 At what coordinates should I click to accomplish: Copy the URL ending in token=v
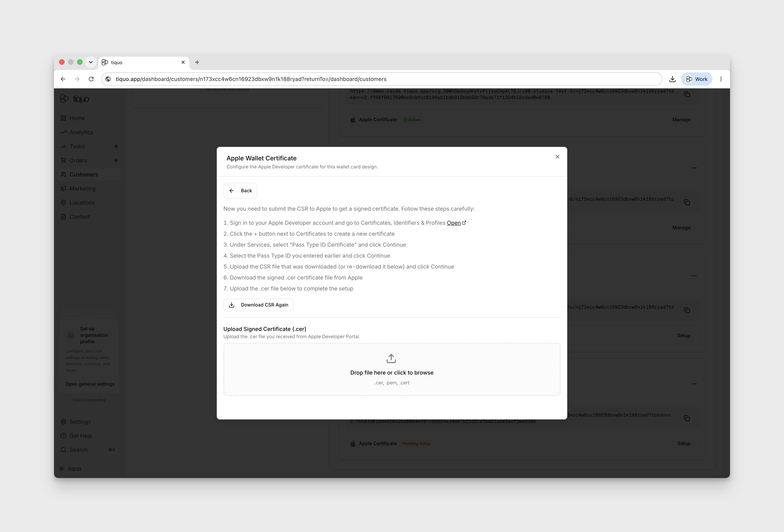[687, 418]
